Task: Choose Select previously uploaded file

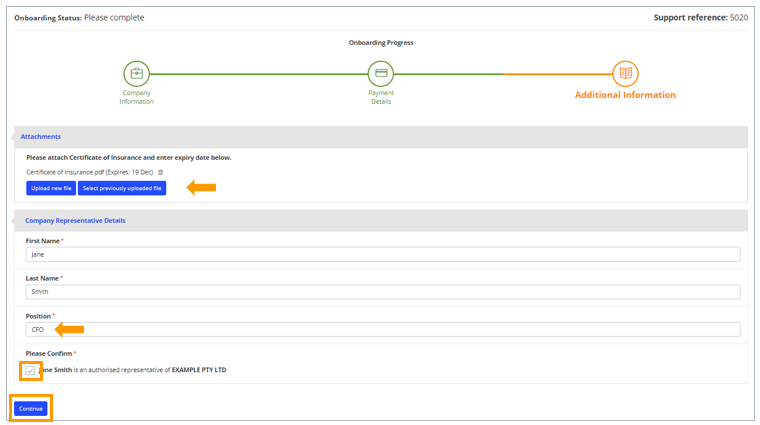Action: [122, 188]
